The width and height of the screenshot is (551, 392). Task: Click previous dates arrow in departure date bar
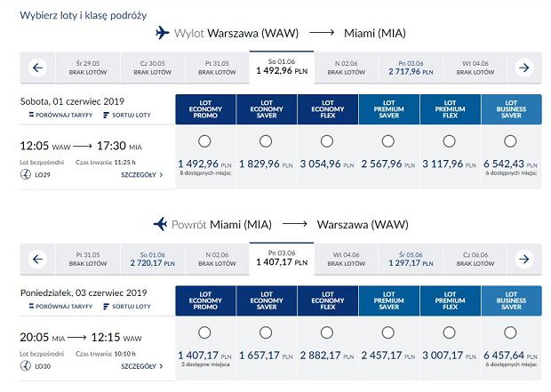37,68
